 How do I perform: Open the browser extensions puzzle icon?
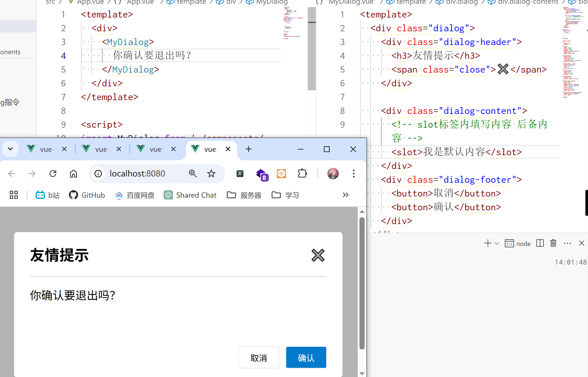(302, 174)
